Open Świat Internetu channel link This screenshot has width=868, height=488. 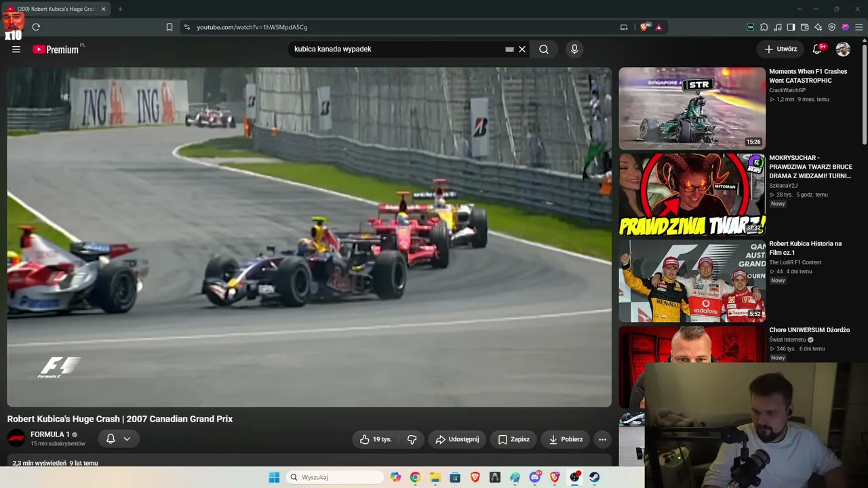point(787,340)
